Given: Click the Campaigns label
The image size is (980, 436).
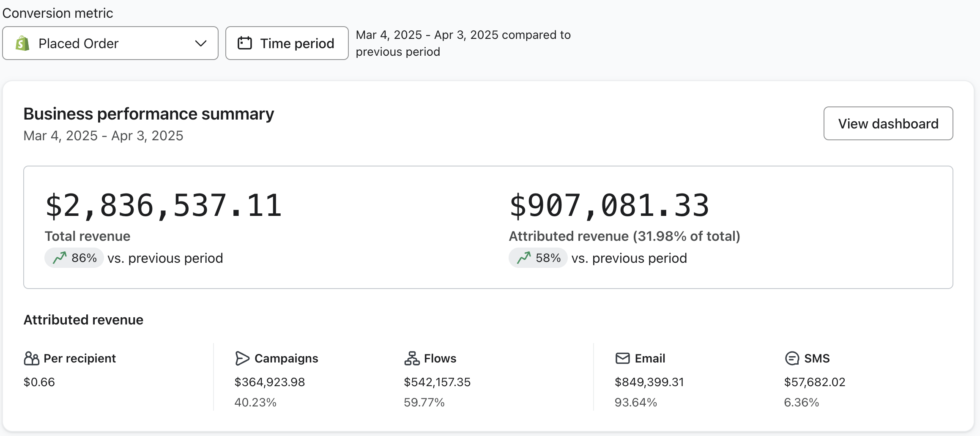Looking at the screenshot, I should click(x=286, y=358).
